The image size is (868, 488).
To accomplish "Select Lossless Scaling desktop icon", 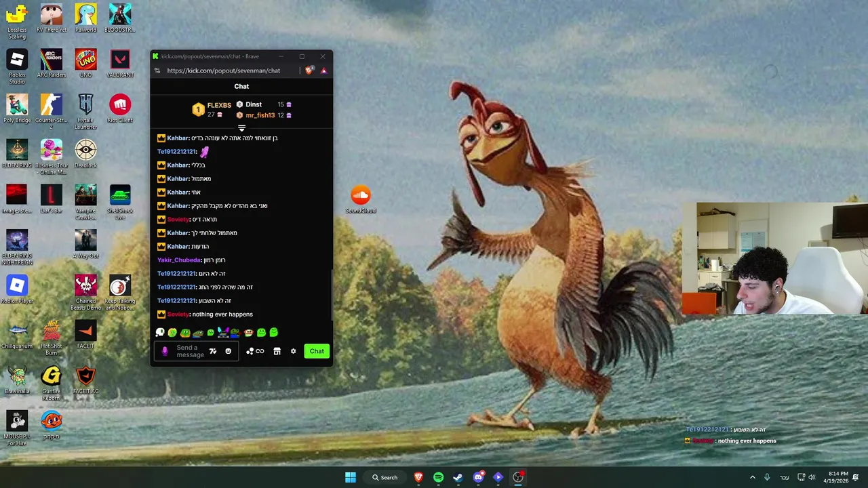I will pos(17,22).
